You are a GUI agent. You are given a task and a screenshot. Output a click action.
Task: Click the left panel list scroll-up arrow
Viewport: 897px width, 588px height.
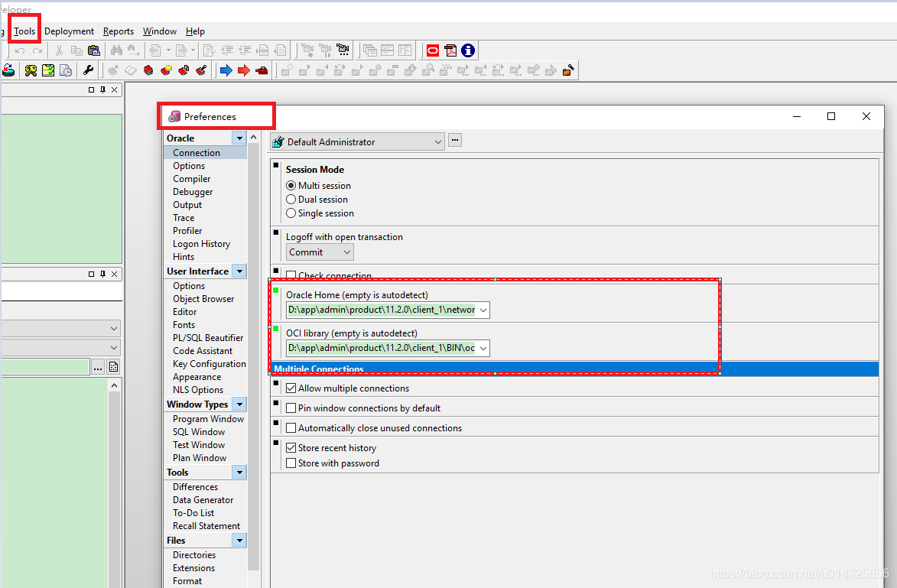[115, 385]
